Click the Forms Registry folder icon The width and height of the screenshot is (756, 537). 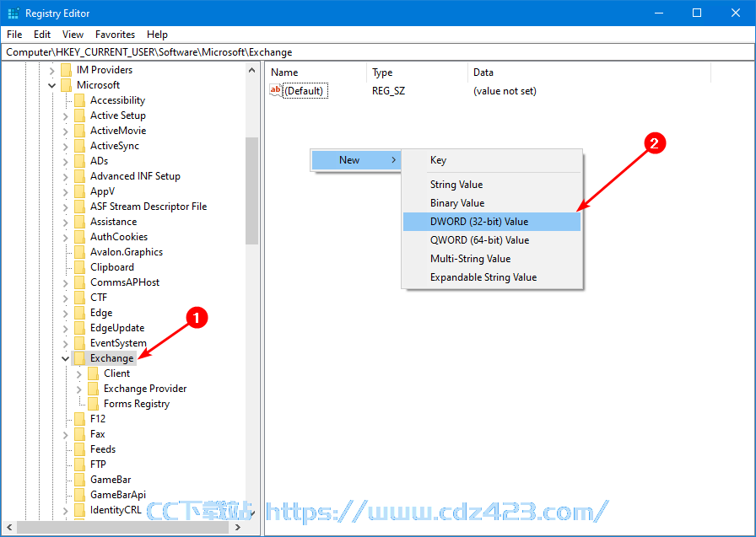point(94,404)
